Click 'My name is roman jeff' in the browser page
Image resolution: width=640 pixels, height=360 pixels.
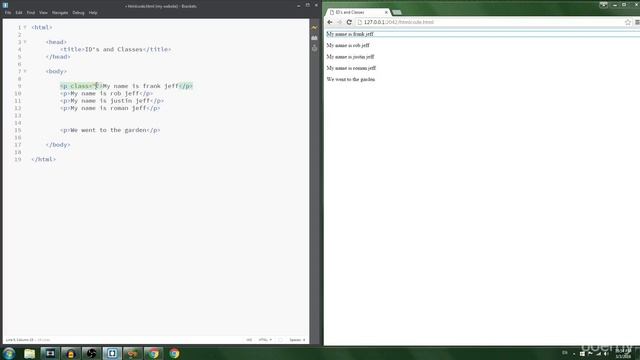[351, 68]
